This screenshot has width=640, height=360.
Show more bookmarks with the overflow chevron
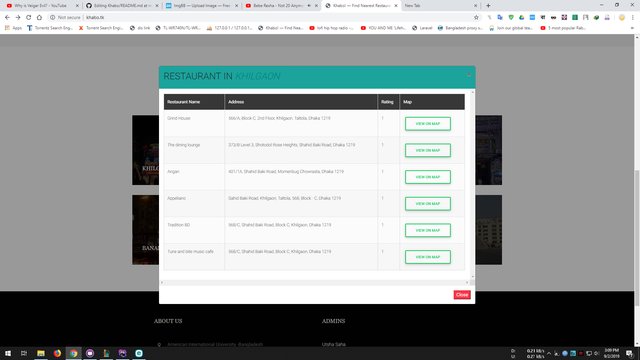[632, 28]
